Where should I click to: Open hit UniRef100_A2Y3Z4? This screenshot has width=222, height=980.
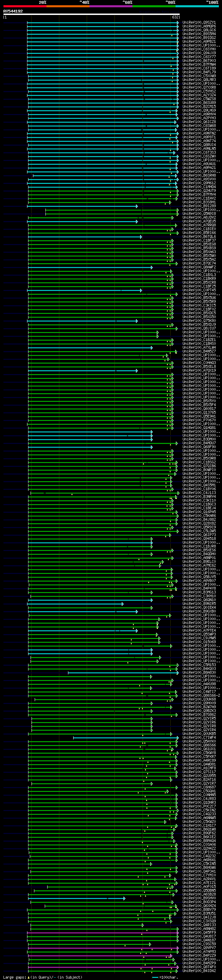point(199,95)
